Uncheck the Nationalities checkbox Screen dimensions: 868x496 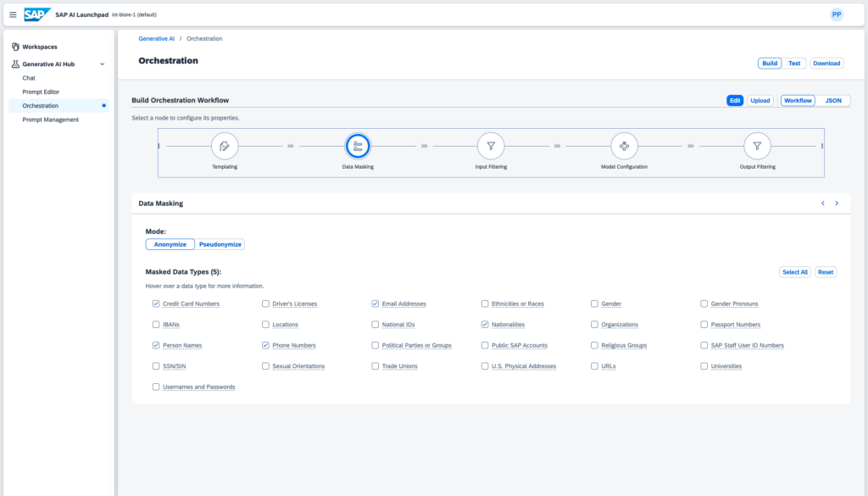(x=485, y=325)
